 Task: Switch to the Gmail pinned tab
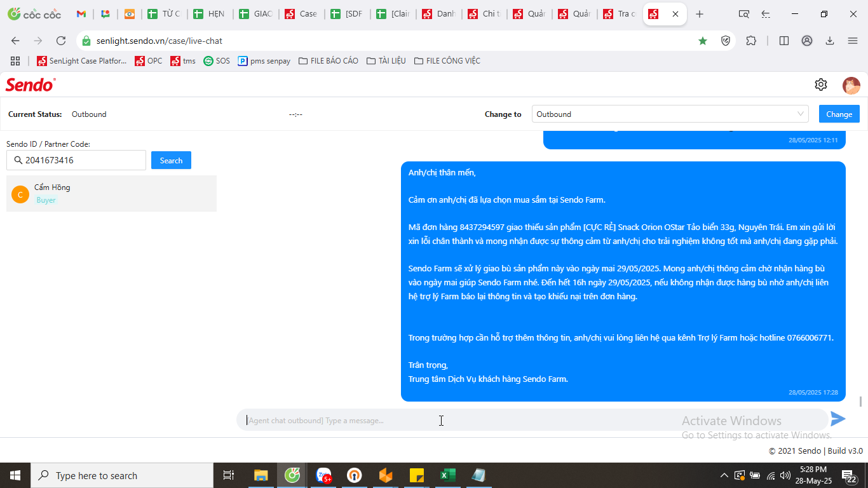[81, 14]
